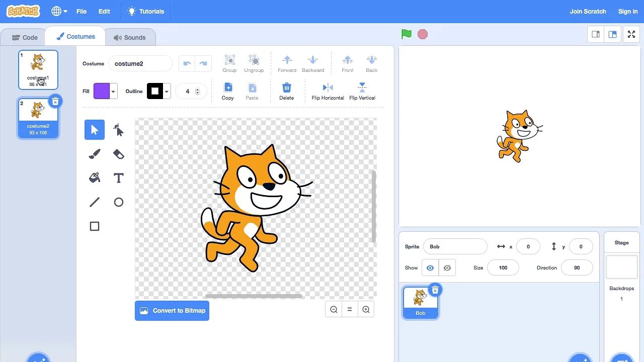Open the Edit menu
Image resolution: width=644 pixels, height=362 pixels.
(x=104, y=11)
